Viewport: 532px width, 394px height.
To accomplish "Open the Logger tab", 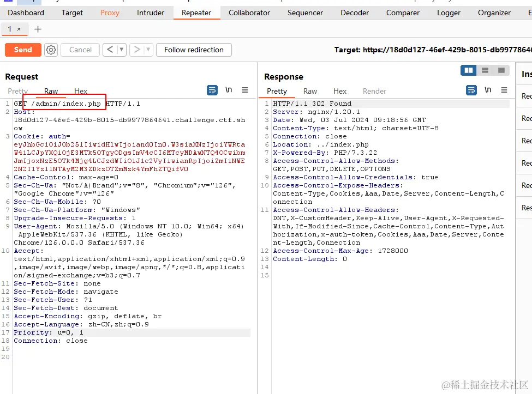I will pyautogui.click(x=449, y=13).
